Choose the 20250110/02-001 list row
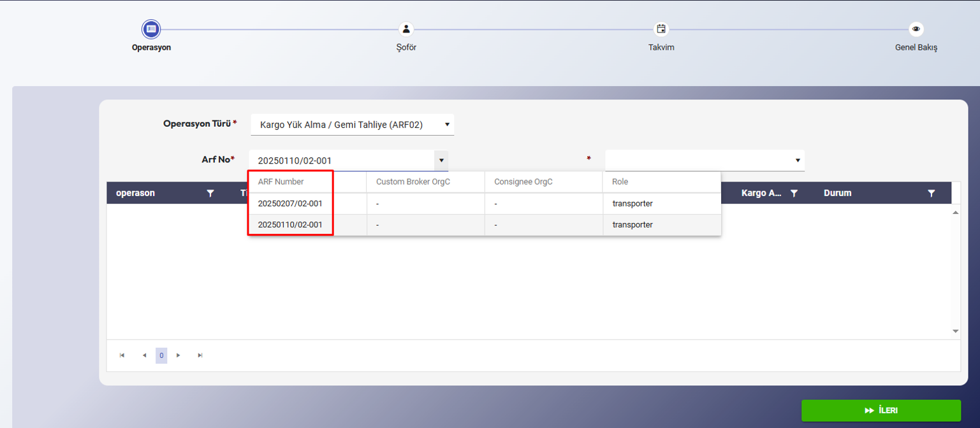Viewport: 980px width, 428px height. tap(290, 225)
